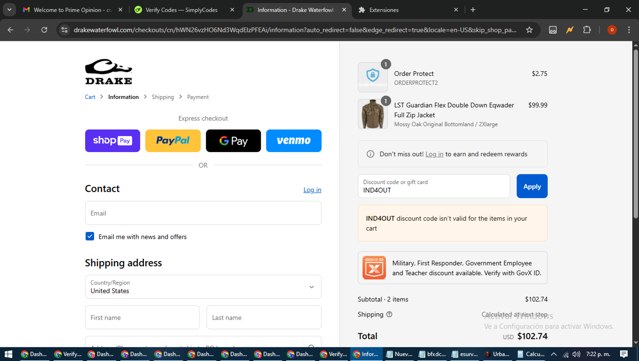Go to Cart breadcrumb
The height and width of the screenshot is (361, 639).
[x=90, y=97]
